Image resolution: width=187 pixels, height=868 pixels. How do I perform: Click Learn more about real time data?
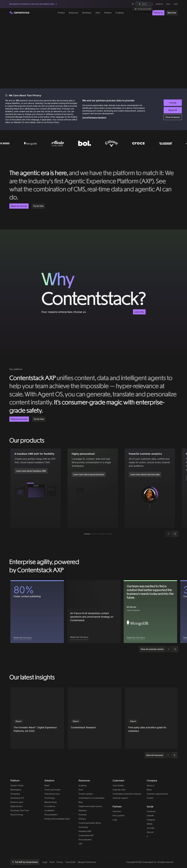coord(145,474)
